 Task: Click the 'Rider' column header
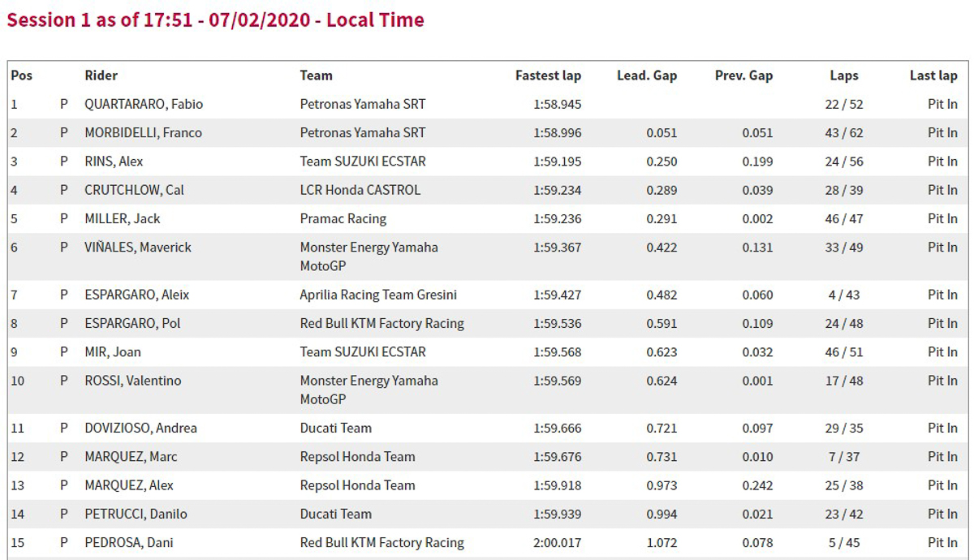pos(101,75)
